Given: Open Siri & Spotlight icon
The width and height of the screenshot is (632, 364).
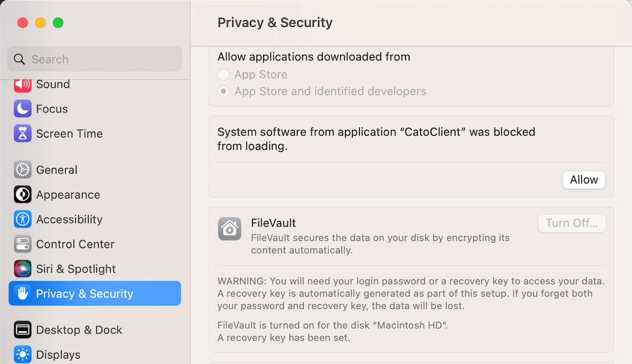Looking at the screenshot, I should (x=23, y=269).
